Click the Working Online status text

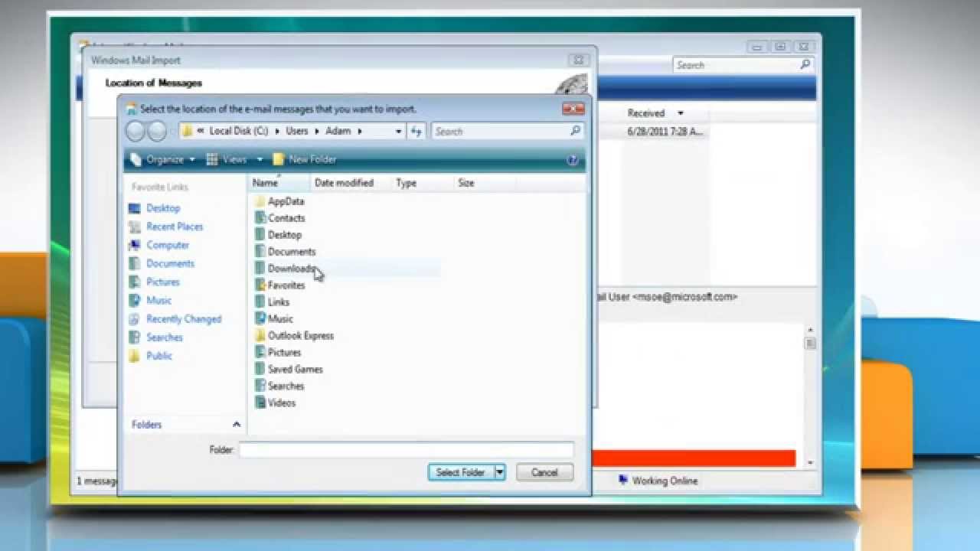click(665, 481)
